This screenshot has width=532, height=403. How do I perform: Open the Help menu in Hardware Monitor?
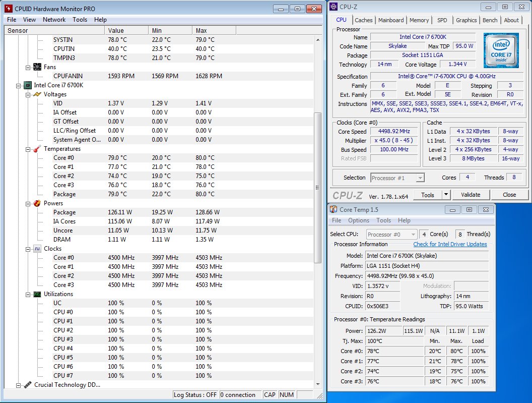[100, 20]
